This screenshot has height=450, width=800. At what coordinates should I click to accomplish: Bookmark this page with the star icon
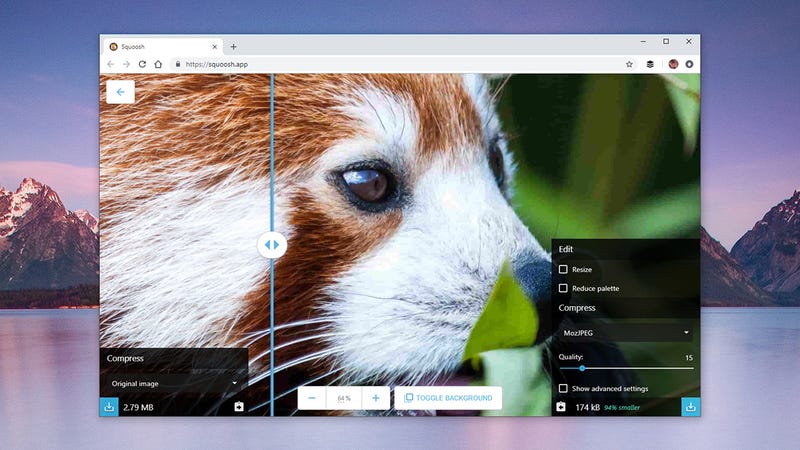click(629, 64)
